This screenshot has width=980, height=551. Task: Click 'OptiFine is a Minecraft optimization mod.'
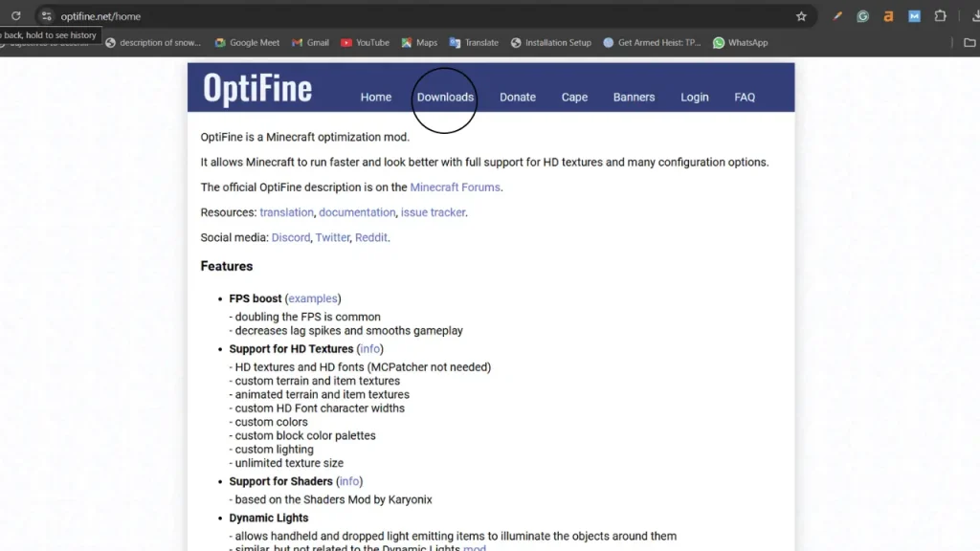click(x=305, y=137)
